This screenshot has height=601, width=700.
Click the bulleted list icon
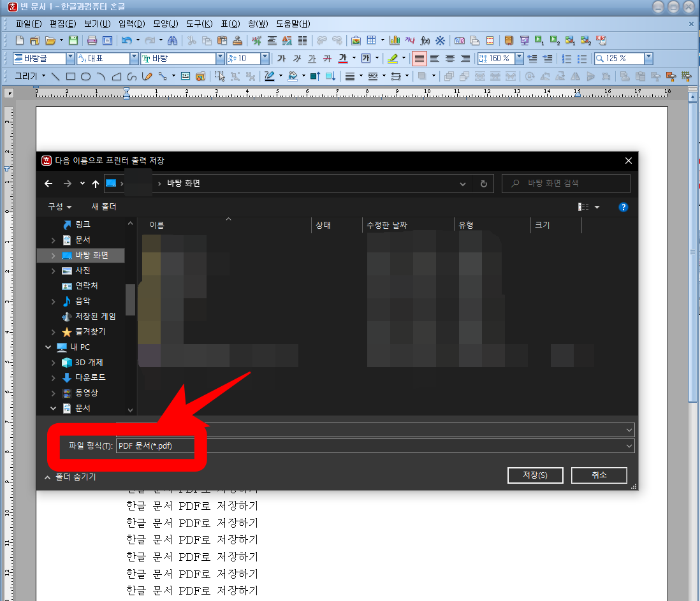point(582,59)
